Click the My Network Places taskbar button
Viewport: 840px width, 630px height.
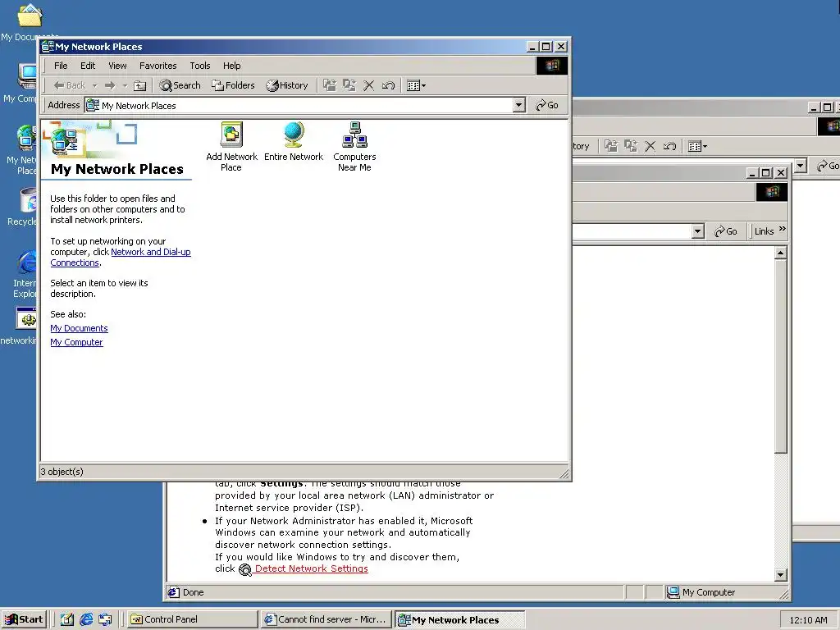click(x=459, y=619)
